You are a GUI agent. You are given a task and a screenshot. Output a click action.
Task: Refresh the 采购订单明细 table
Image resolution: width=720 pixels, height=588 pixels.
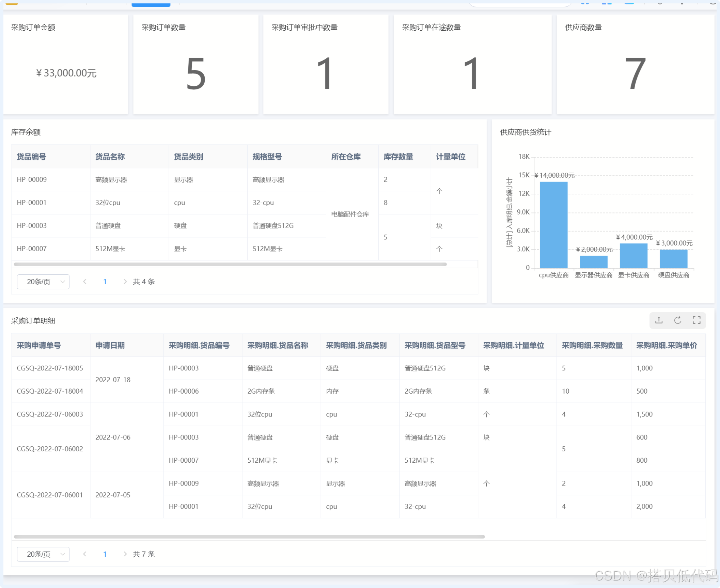tap(677, 320)
